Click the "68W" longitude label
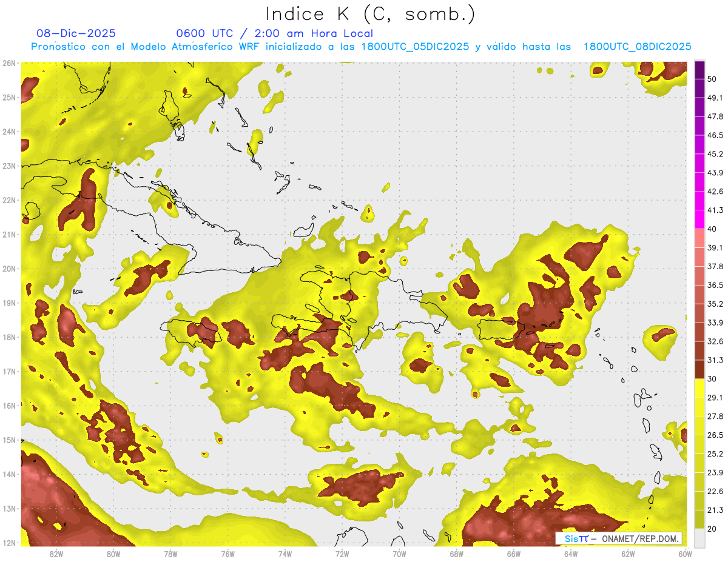The height and width of the screenshot is (562, 728). 456,554
